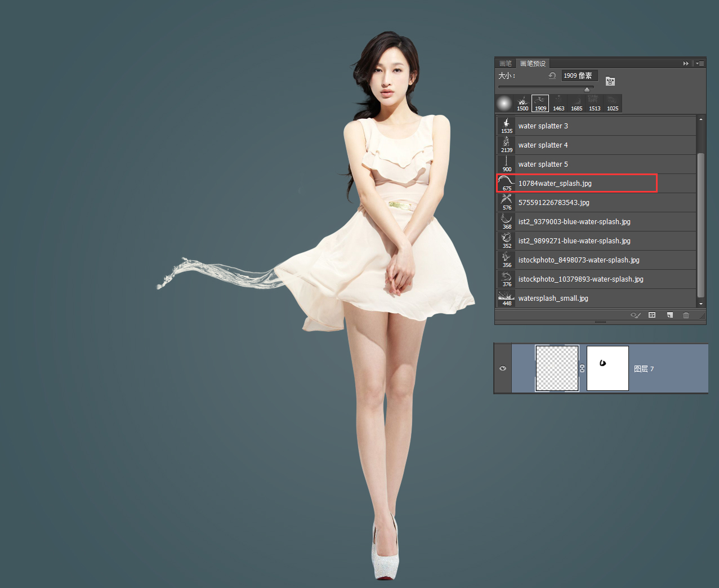Screen dimensions: 719x588
Task: Choose the recent brush labeled 1513
Action: click(595, 104)
